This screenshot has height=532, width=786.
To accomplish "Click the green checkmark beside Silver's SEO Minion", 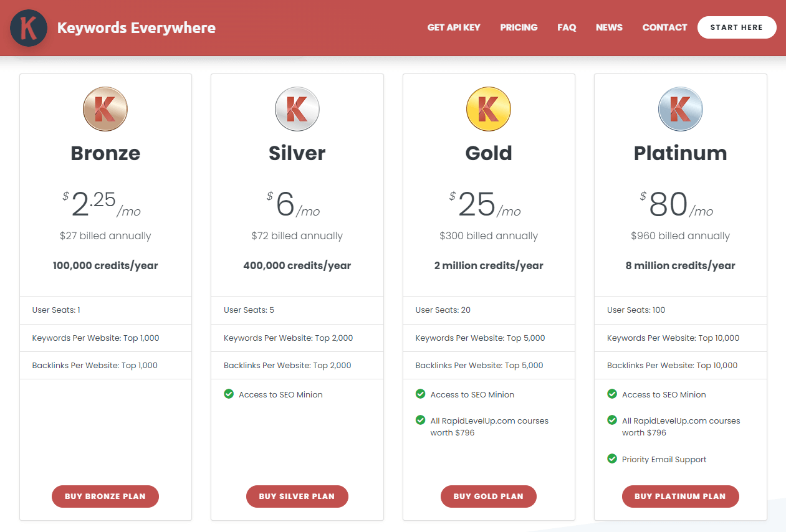I will pyautogui.click(x=228, y=394).
